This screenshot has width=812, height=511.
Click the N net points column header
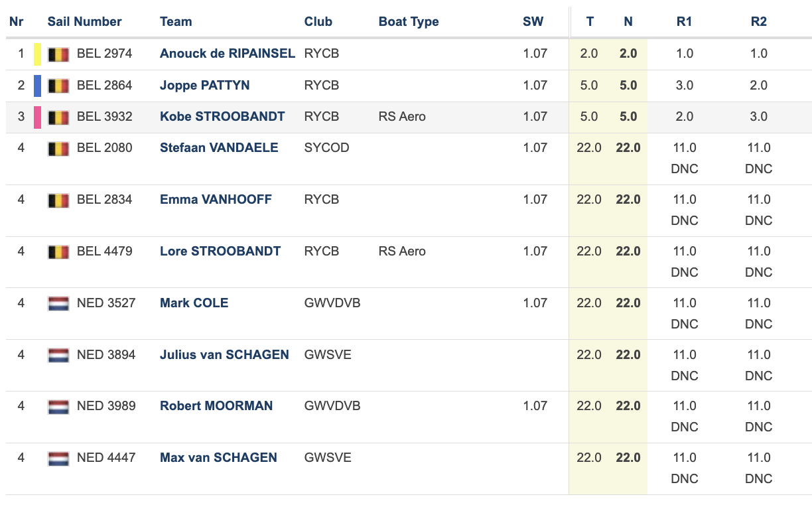(x=628, y=21)
